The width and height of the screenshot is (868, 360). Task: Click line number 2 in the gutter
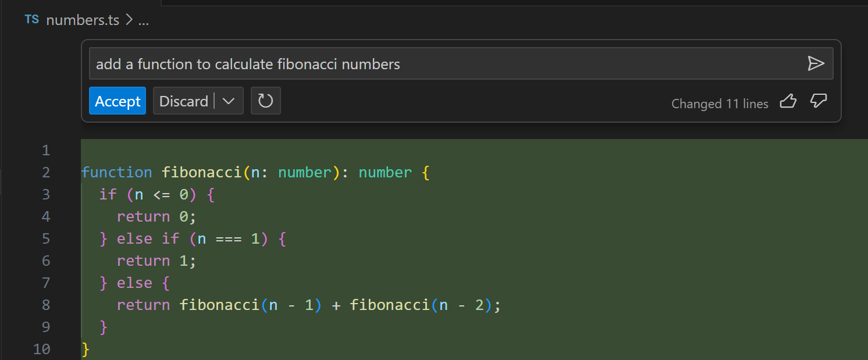(46, 172)
